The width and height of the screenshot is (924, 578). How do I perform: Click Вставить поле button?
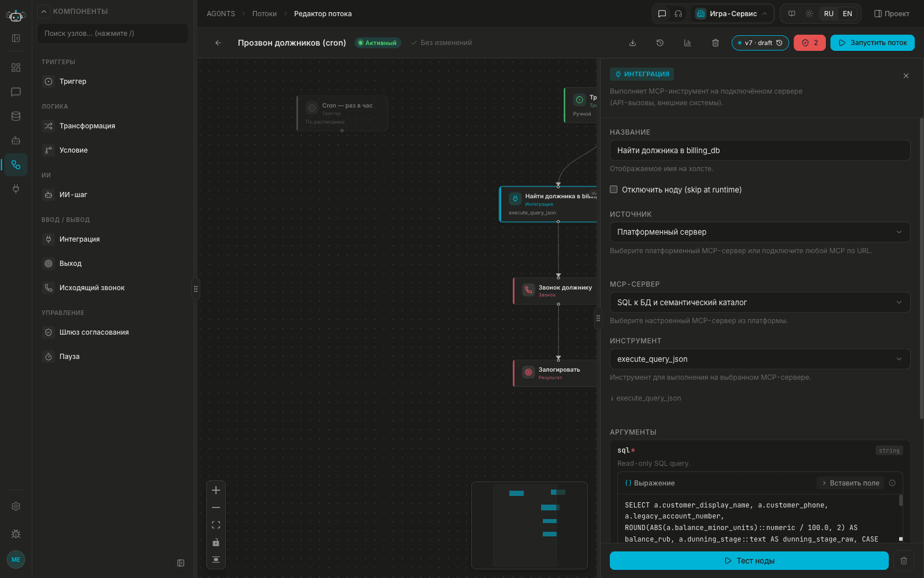(x=850, y=483)
